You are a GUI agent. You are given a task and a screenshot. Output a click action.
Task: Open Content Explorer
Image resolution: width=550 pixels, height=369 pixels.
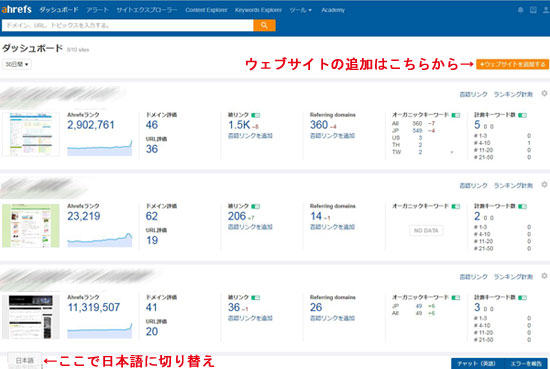click(206, 10)
